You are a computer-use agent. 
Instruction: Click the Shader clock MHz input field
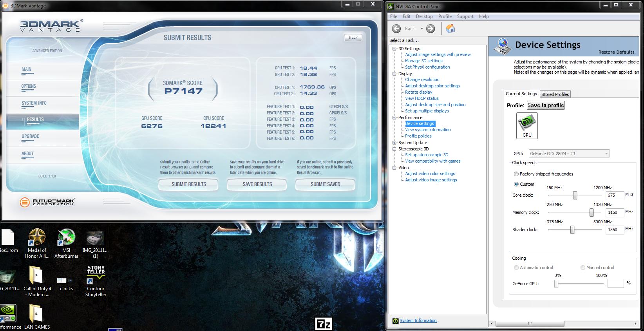pos(615,230)
